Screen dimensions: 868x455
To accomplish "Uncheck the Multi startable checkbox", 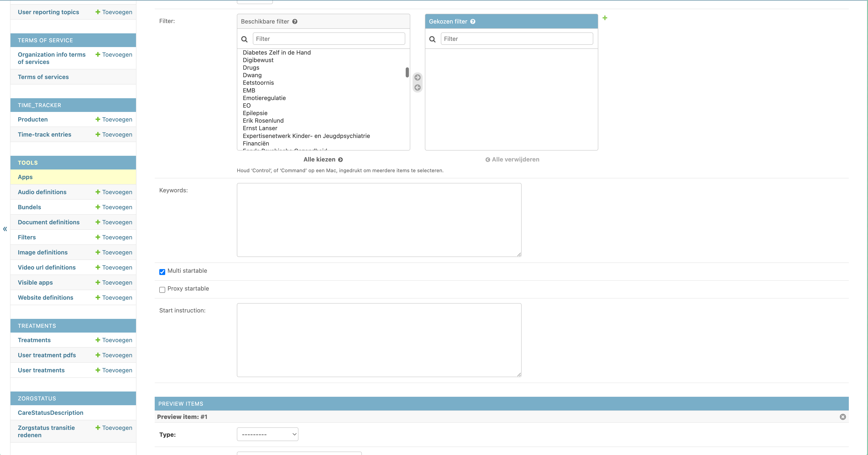I will point(162,272).
